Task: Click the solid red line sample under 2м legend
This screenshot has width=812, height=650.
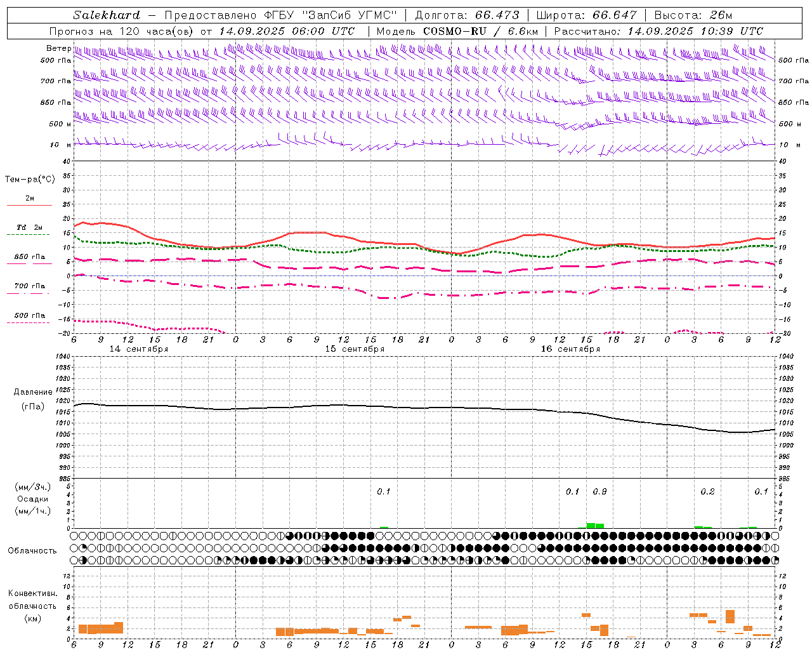Action: pos(29,205)
